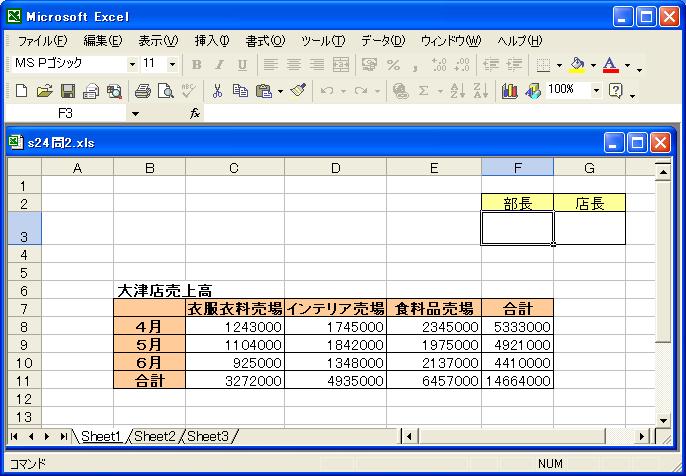686x476 pixels.
Task: Toggle Align Left
Action: (x=271, y=65)
